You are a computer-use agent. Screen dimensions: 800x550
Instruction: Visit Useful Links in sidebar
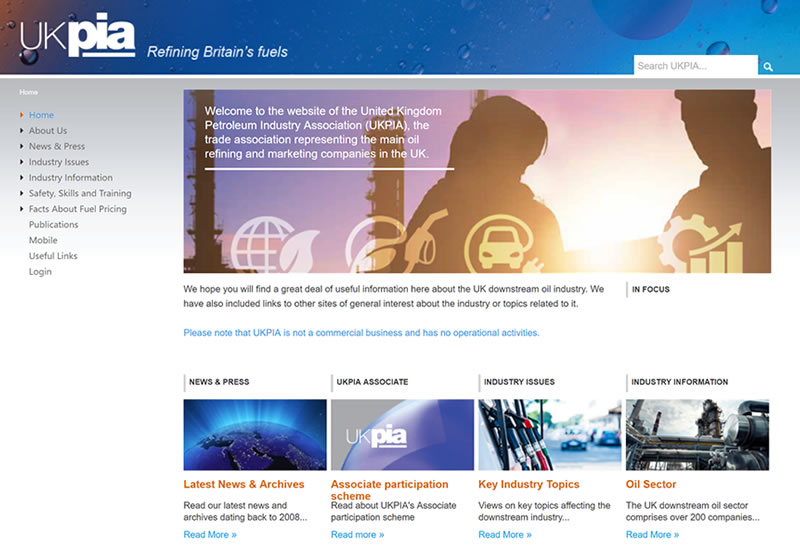click(53, 256)
